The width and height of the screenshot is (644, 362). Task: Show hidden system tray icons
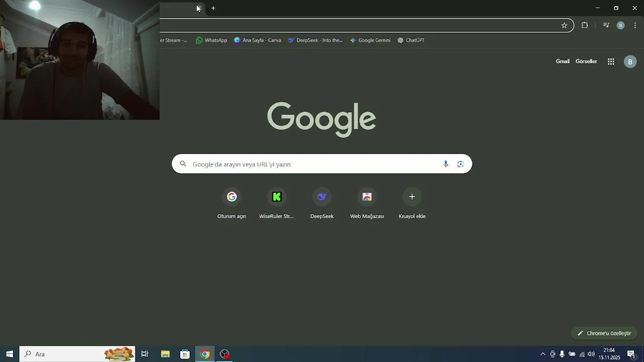coord(542,354)
